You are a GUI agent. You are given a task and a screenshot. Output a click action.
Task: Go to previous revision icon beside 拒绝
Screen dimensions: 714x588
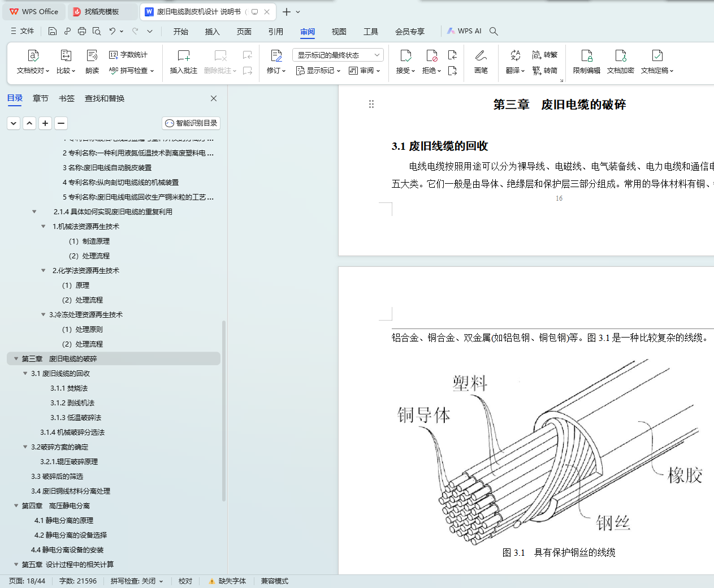pos(452,55)
